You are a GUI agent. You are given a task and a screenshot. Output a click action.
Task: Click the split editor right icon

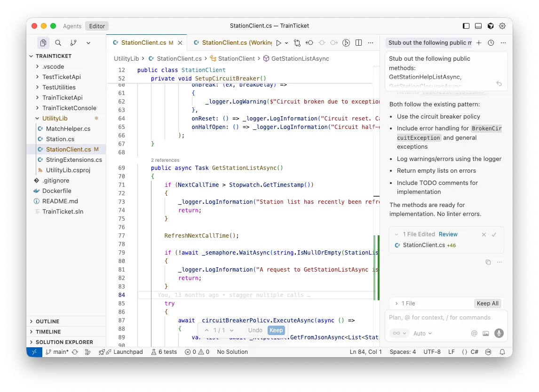tap(359, 43)
